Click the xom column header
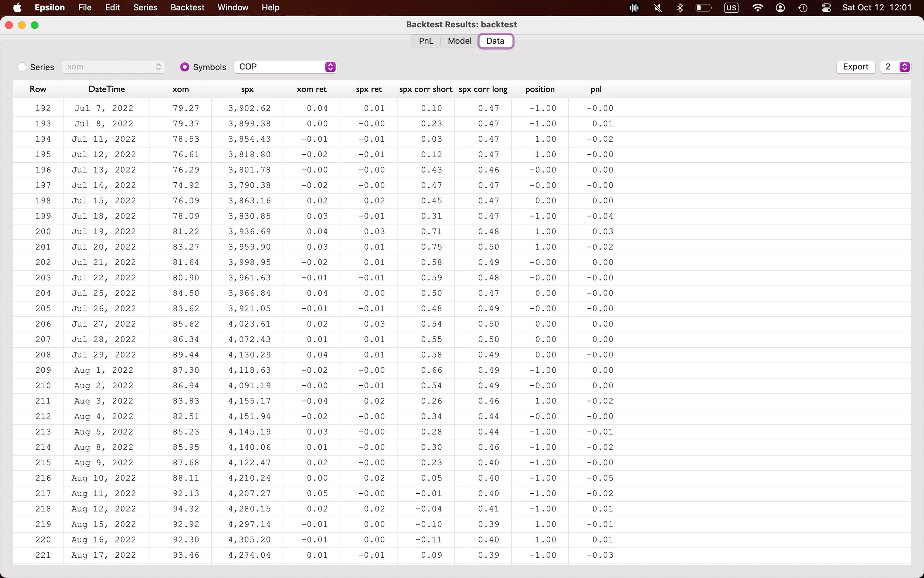Screen dimensions: 924x578 pos(180,89)
